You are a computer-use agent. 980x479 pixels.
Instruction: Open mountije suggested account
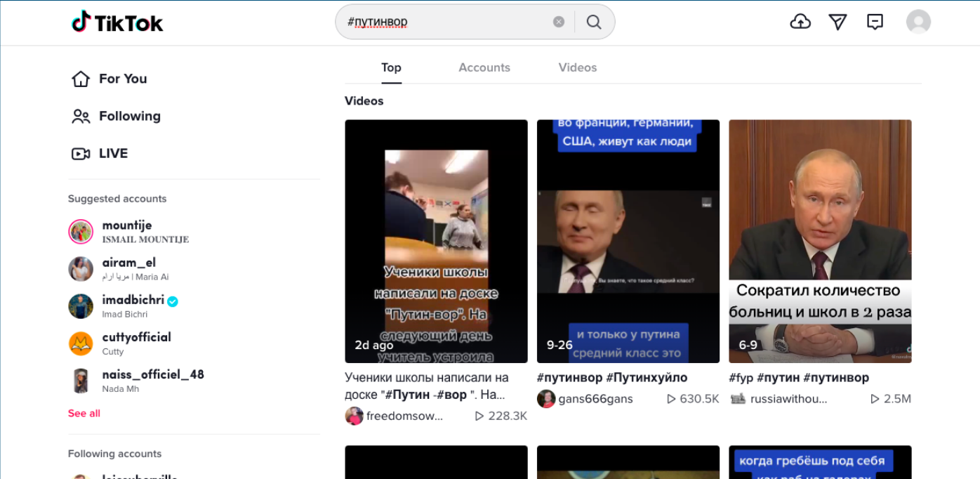128,231
